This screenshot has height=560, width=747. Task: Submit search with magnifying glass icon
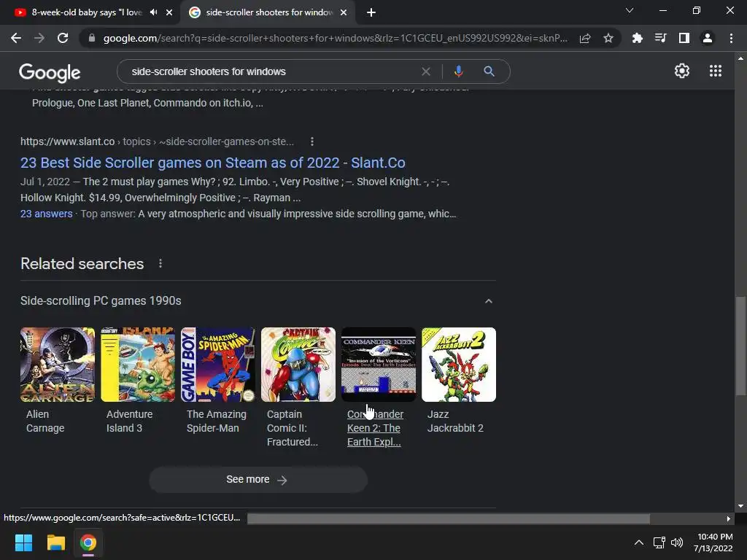(x=489, y=71)
